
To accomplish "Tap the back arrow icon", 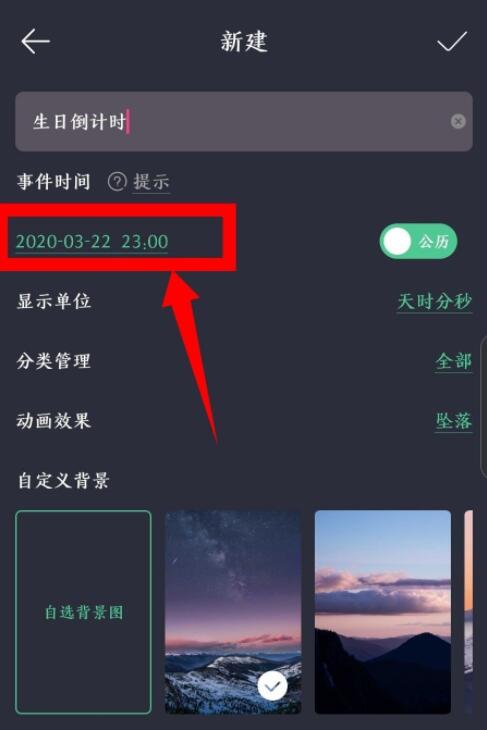I will pos(35,41).
